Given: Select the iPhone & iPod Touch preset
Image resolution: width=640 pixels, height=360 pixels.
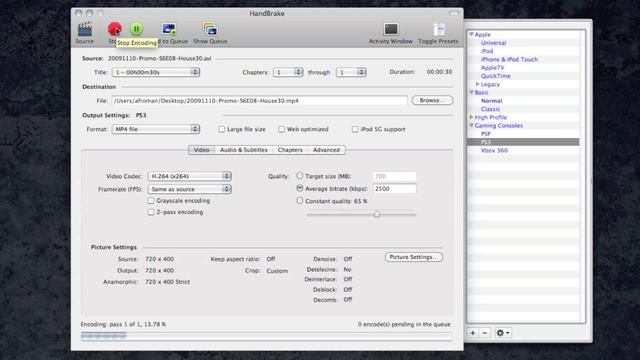Looking at the screenshot, I should coord(509,59).
